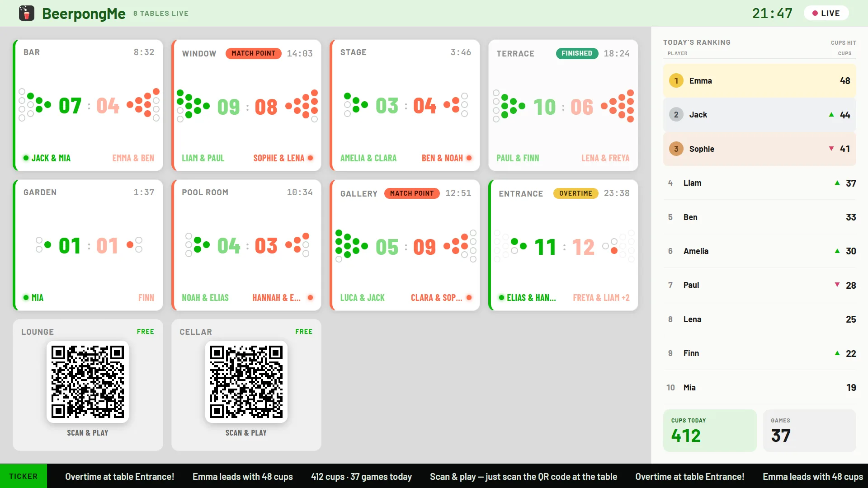This screenshot has height=488, width=868.
Task: Click the FREE label on Lounge card
Action: (x=146, y=332)
